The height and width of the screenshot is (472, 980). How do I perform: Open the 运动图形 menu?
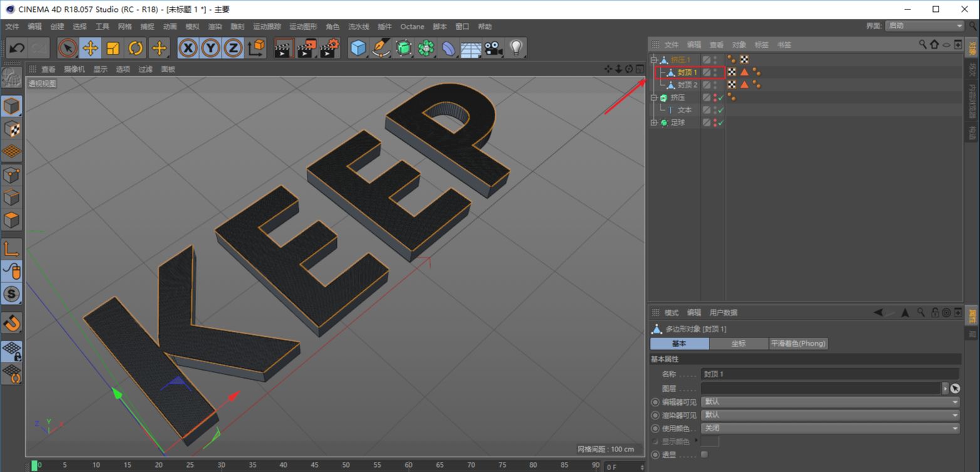pos(303,27)
